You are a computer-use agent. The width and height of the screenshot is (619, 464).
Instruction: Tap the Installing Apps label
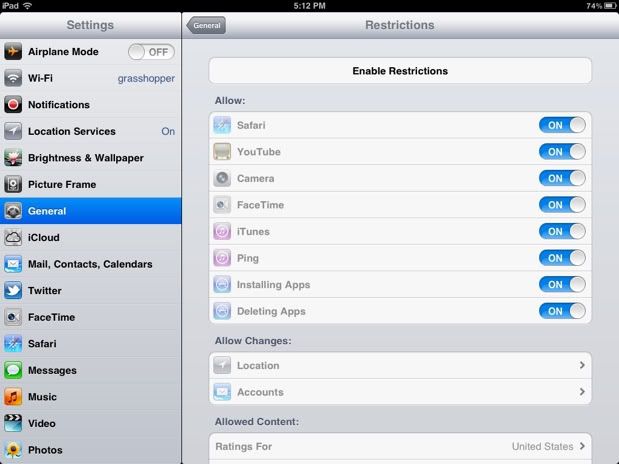point(273,285)
